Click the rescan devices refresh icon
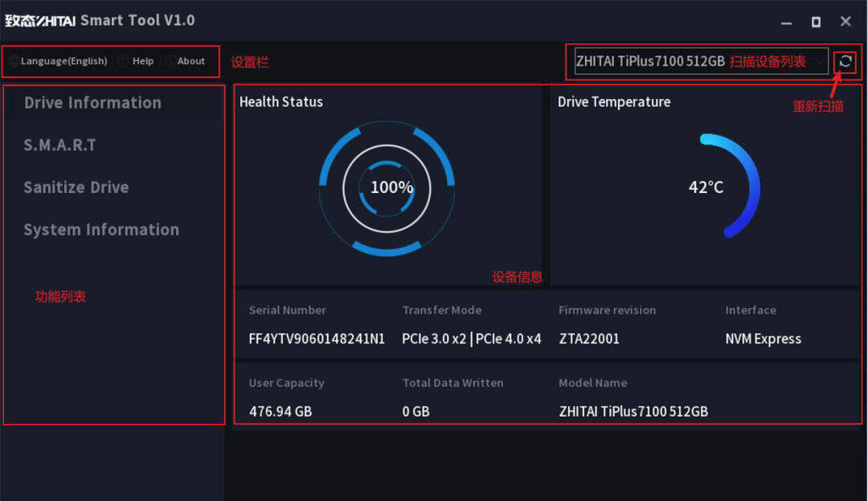Viewport: 868px width, 501px height. (x=845, y=61)
